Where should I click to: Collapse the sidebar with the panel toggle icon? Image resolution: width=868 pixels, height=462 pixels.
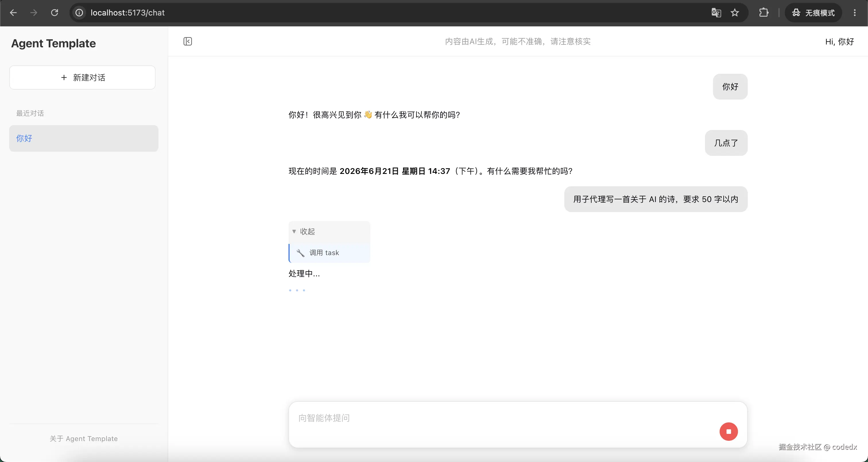(188, 41)
